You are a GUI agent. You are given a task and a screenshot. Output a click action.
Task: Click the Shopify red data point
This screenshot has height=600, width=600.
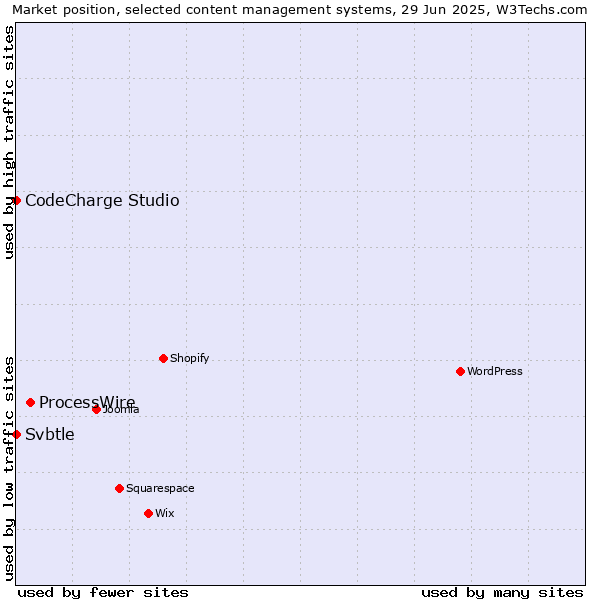[x=163, y=359]
